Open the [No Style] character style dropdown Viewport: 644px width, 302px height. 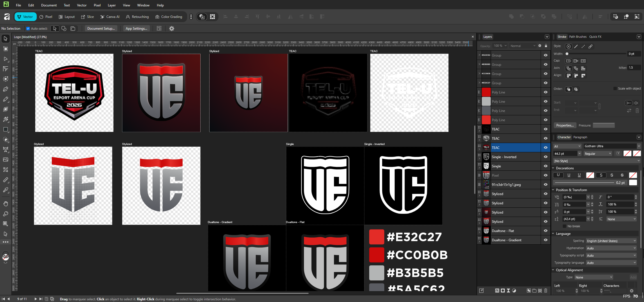(597, 161)
